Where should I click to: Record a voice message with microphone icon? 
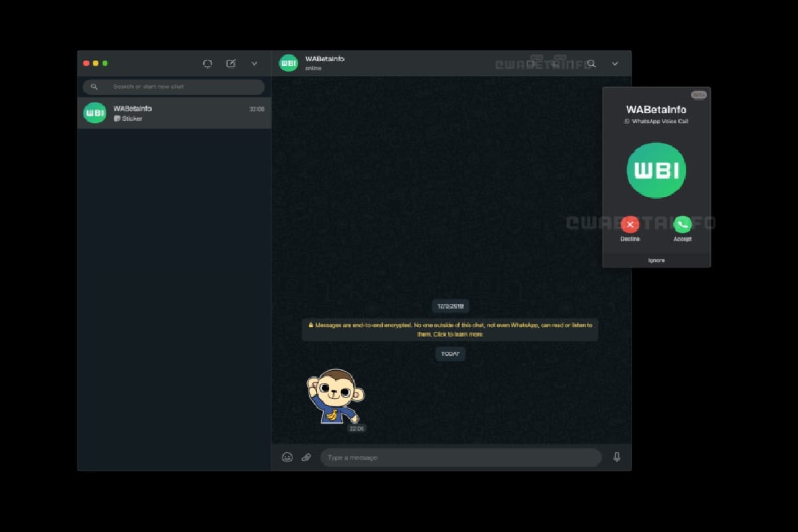pos(617,458)
